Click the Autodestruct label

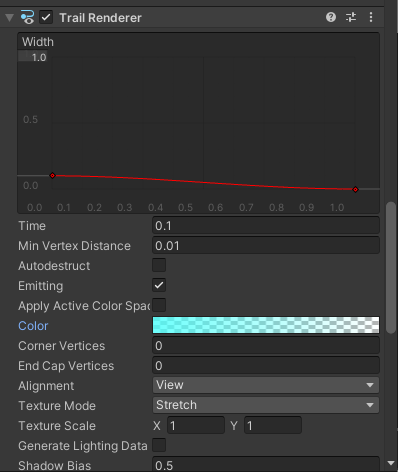pos(54,266)
